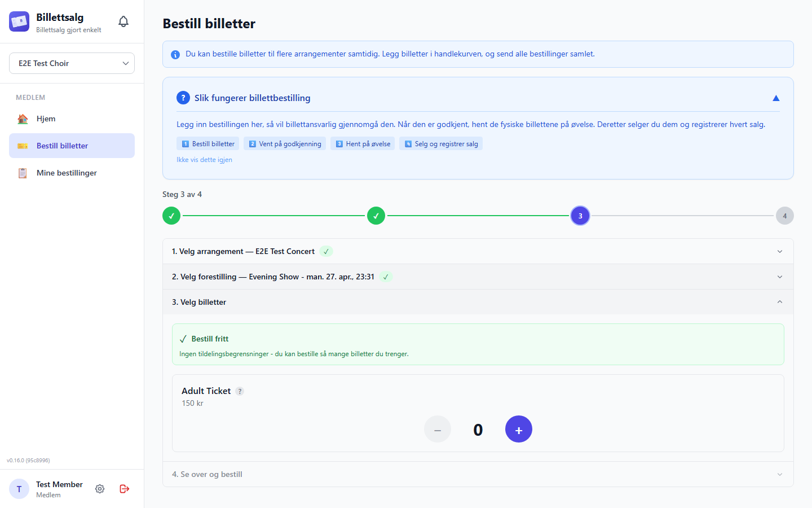Click the question mark icon by Slik fungerer
Image resolution: width=812 pixels, height=508 pixels.
coord(183,98)
